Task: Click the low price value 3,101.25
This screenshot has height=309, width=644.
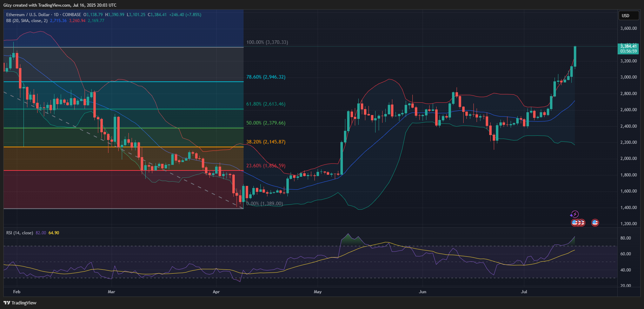Action: (137, 15)
